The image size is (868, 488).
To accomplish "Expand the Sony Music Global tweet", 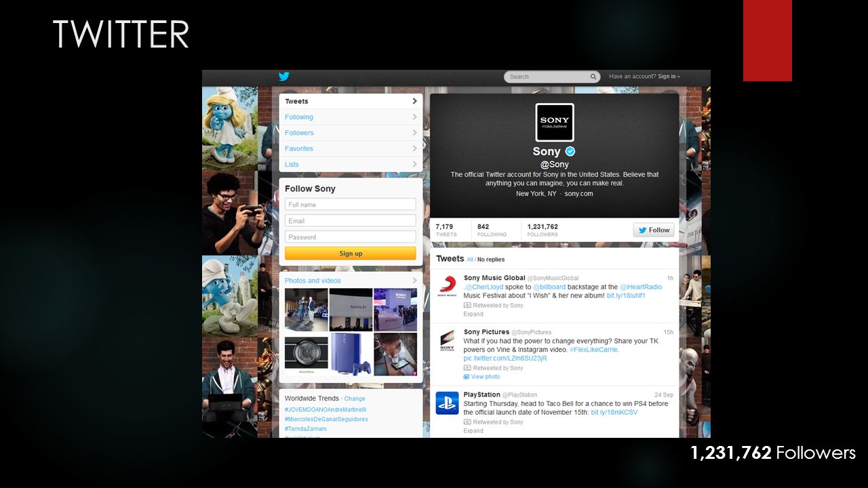I will [473, 314].
